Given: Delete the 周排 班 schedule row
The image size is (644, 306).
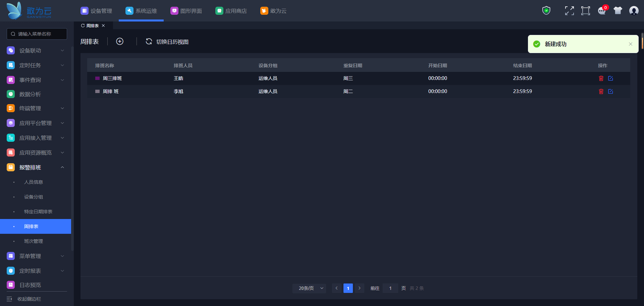Looking at the screenshot, I should pyautogui.click(x=601, y=91).
